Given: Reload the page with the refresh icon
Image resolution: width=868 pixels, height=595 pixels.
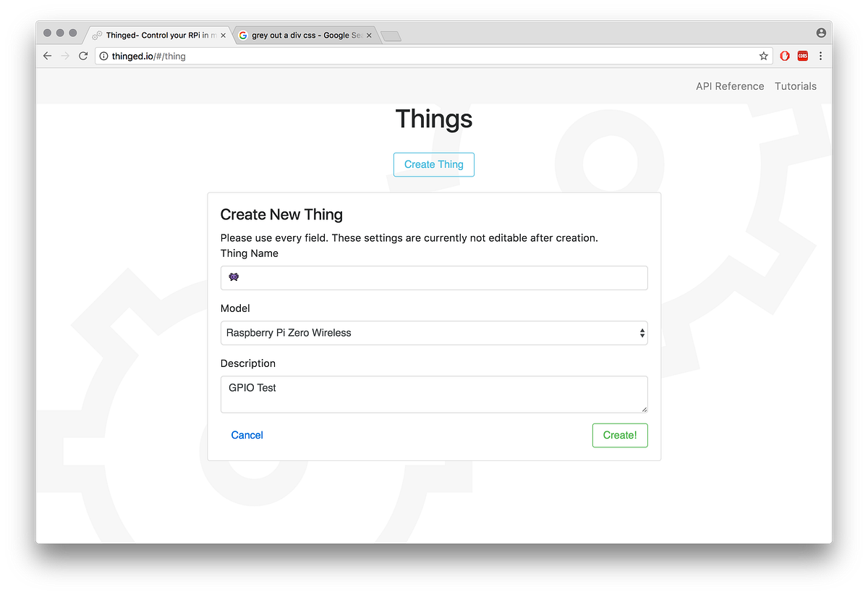Looking at the screenshot, I should tap(82, 56).
